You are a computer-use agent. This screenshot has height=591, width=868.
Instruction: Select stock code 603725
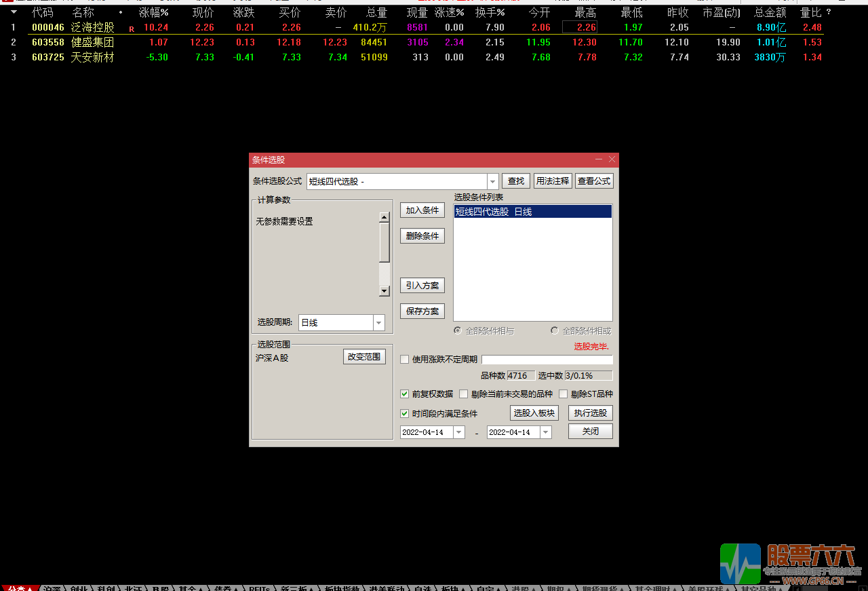(48, 57)
